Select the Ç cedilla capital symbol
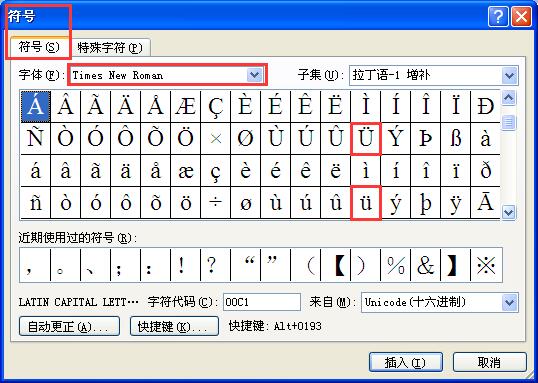Screen dimensions: 538x383 pos(216,107)
